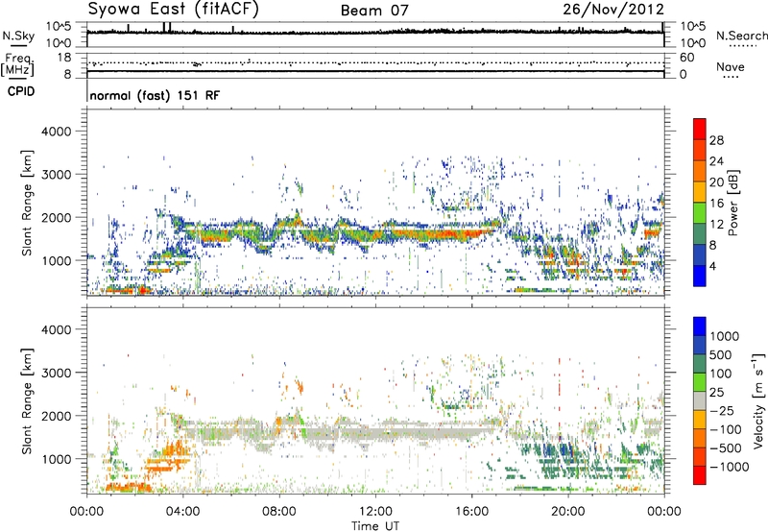Click the "4000" tick on the power panel
This screenshot has height=532, width=768.
pos(56,132)
